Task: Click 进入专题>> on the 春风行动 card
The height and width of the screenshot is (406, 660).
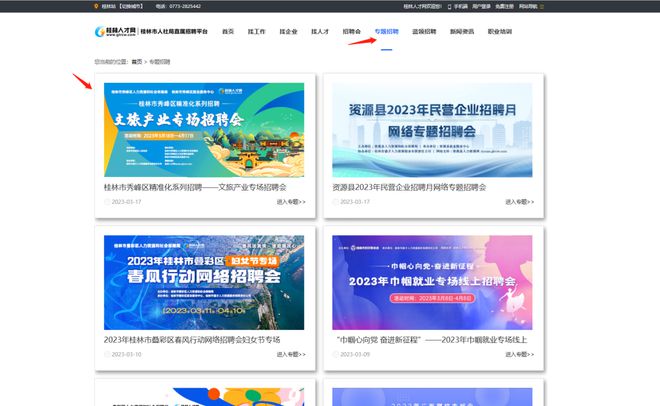Action: [291, 354]
